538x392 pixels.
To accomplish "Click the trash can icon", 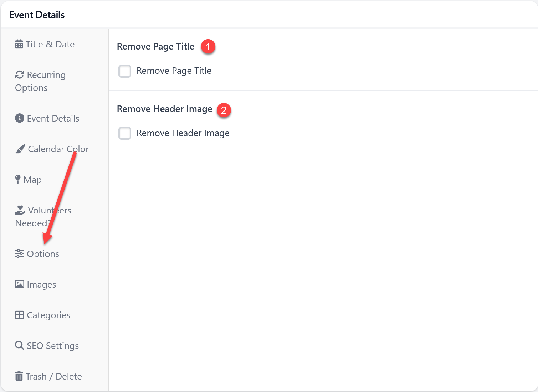I will [19, 376].
